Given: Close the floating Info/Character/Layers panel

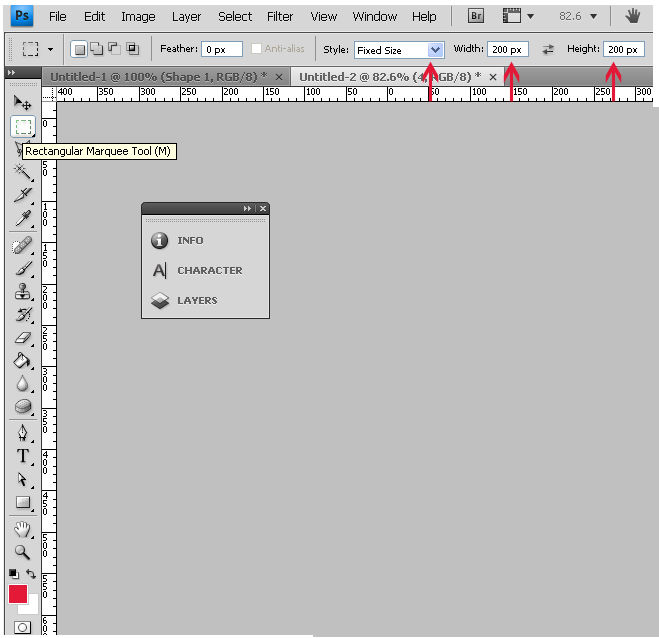Looking at the screenshot, I should (x=263, y=208).
